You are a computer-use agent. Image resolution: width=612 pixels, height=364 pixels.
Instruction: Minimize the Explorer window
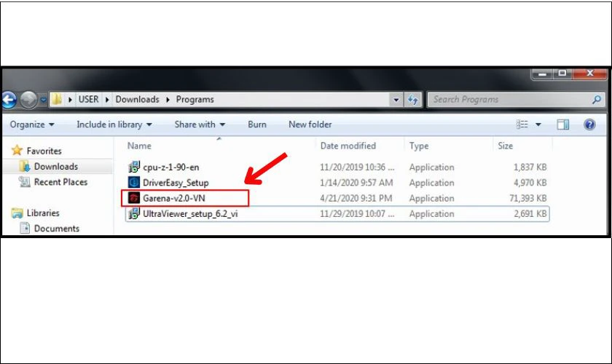542,74
